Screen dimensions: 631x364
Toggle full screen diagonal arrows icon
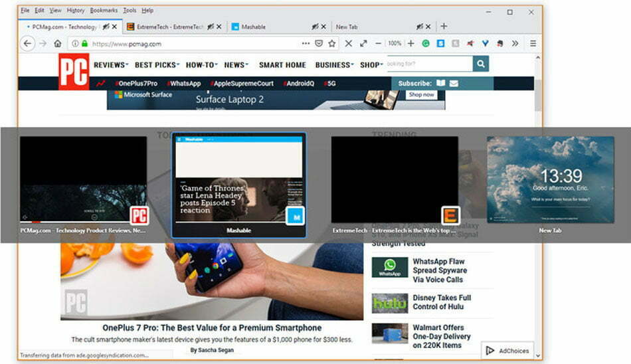[363, 43]
